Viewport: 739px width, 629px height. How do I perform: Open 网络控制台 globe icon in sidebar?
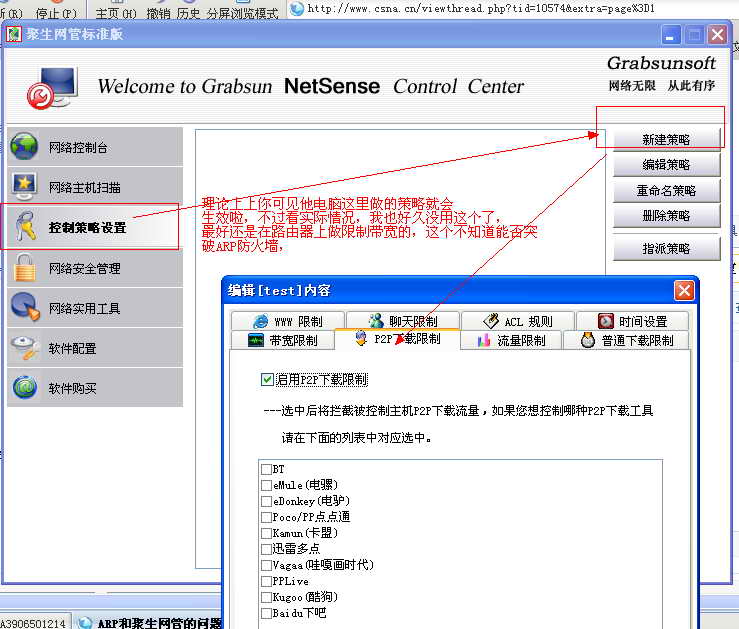point(24,147)
